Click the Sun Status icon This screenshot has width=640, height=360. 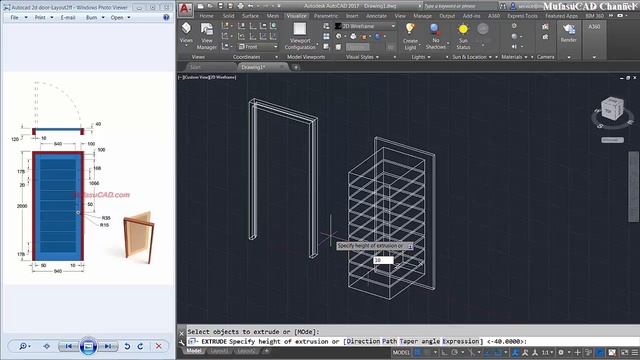coord(463,29)
